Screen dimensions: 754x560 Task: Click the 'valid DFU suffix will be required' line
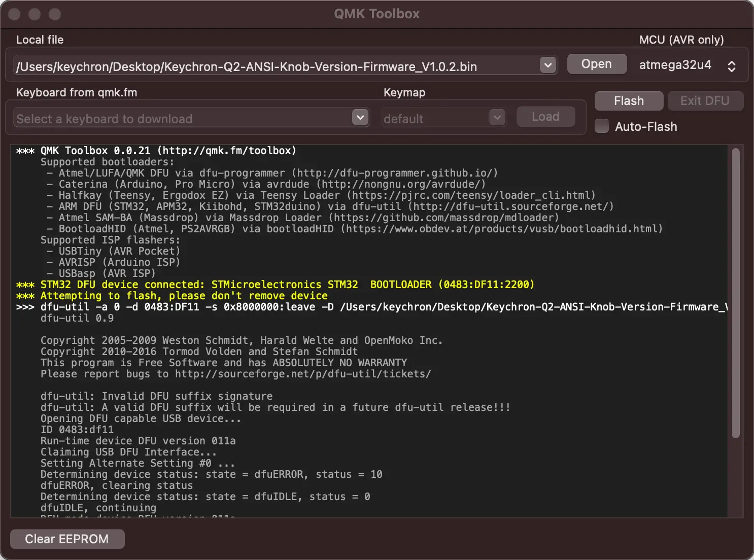(x=276, y=407)
